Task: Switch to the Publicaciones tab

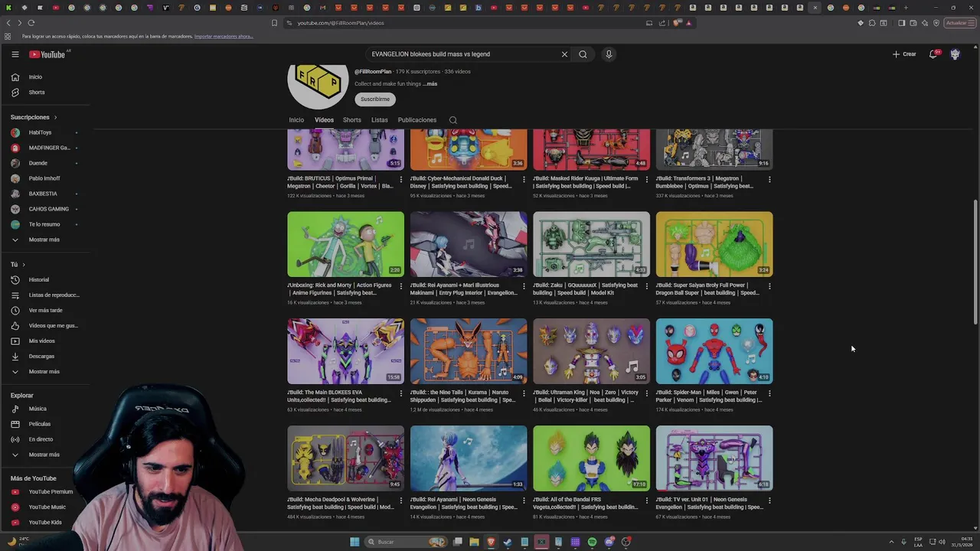Action: pos(417,120)
